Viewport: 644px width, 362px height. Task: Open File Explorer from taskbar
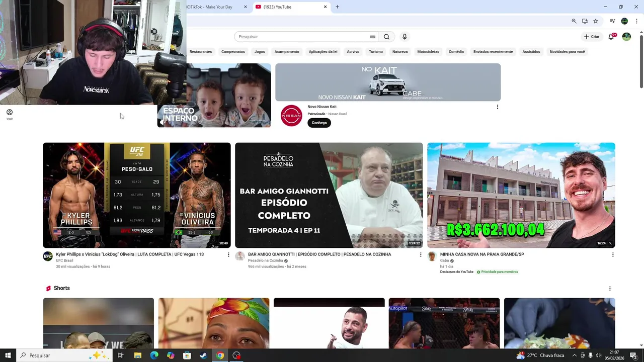coord(137,355)
